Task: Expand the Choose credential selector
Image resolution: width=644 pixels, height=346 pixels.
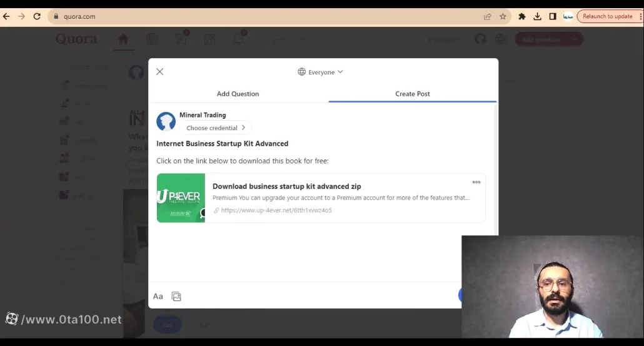Action: point(216,128)
